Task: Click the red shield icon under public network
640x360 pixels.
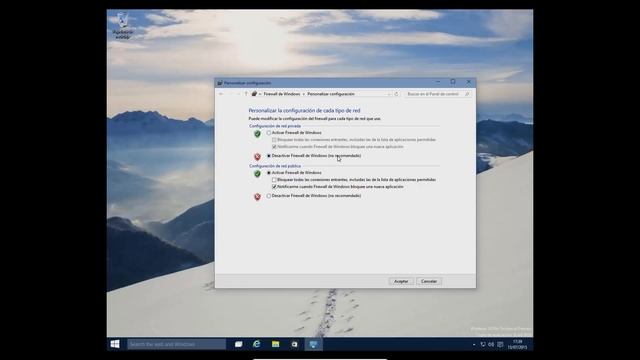Action: (257, 197)
